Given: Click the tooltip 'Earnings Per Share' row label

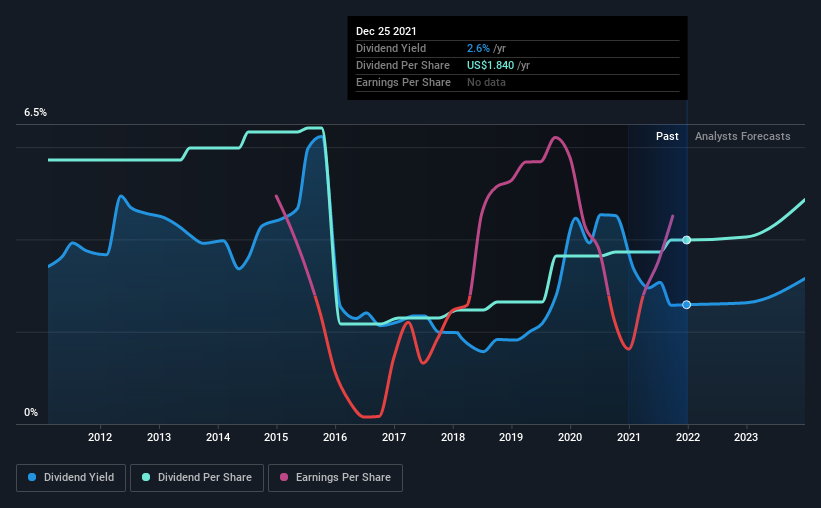Looking at the screenshot, I should (403, 82).
